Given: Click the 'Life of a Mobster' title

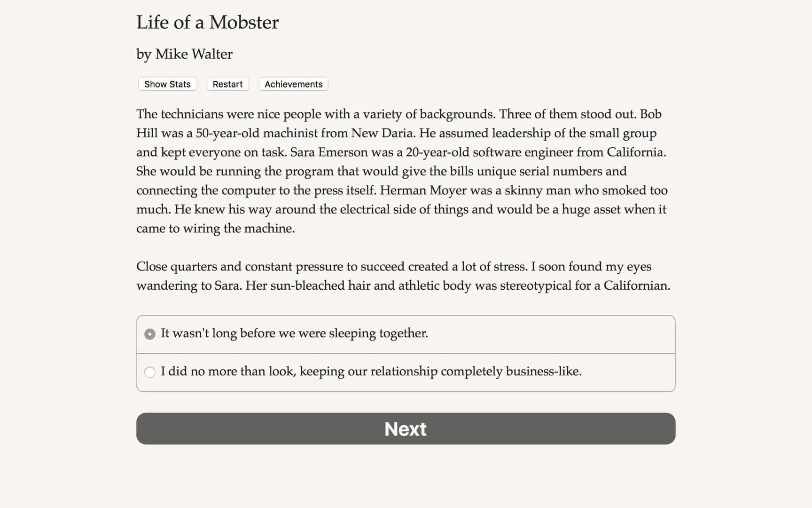Looking at the screenshot, I should [207, 22].
